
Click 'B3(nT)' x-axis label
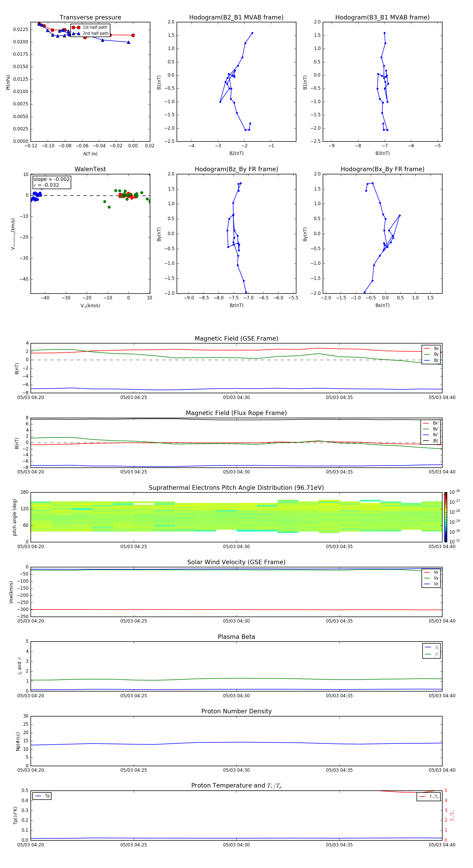pyautogui.click(x=382, y=153)
